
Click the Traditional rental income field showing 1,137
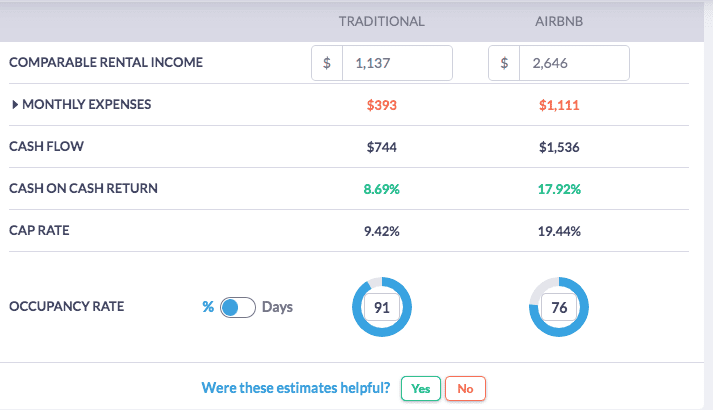pyautogui.click(x=396, y=63)
